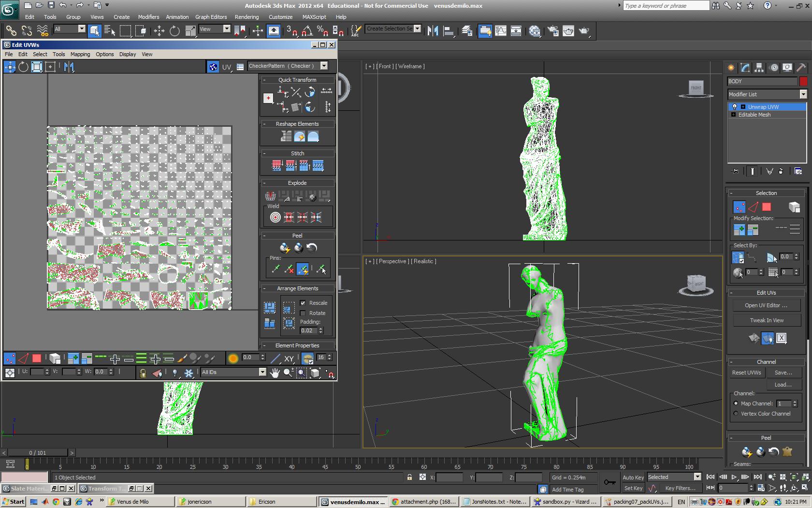Enable the Rotate checkbox in Arrange Elements
Viewport: 812px width, 508px height.
[303, 313]
